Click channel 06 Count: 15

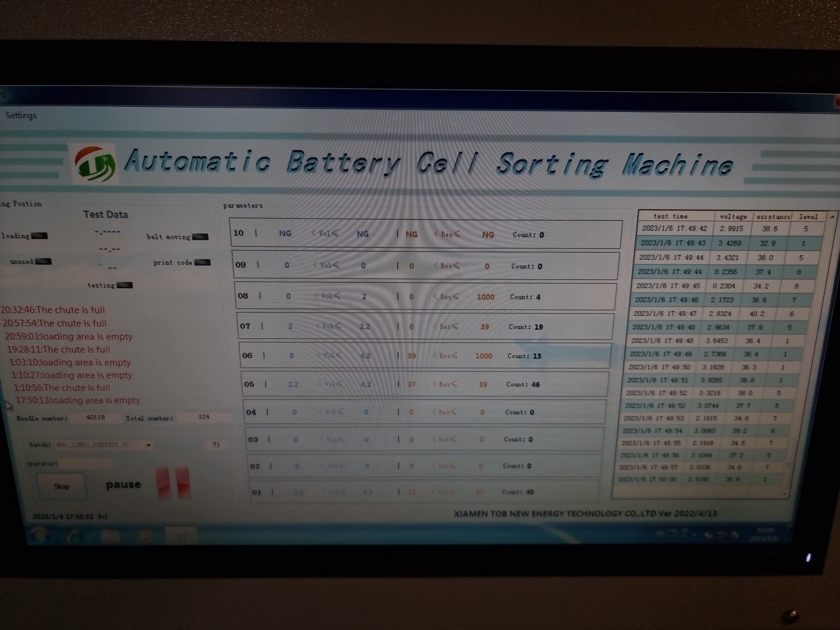point(524,356)
